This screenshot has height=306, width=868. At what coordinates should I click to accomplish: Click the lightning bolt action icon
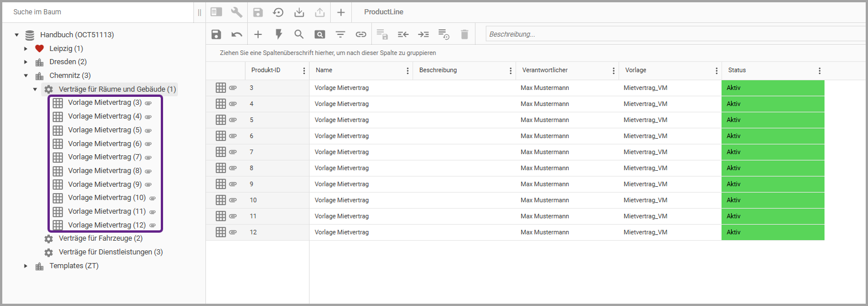click(x=279, y=34)
